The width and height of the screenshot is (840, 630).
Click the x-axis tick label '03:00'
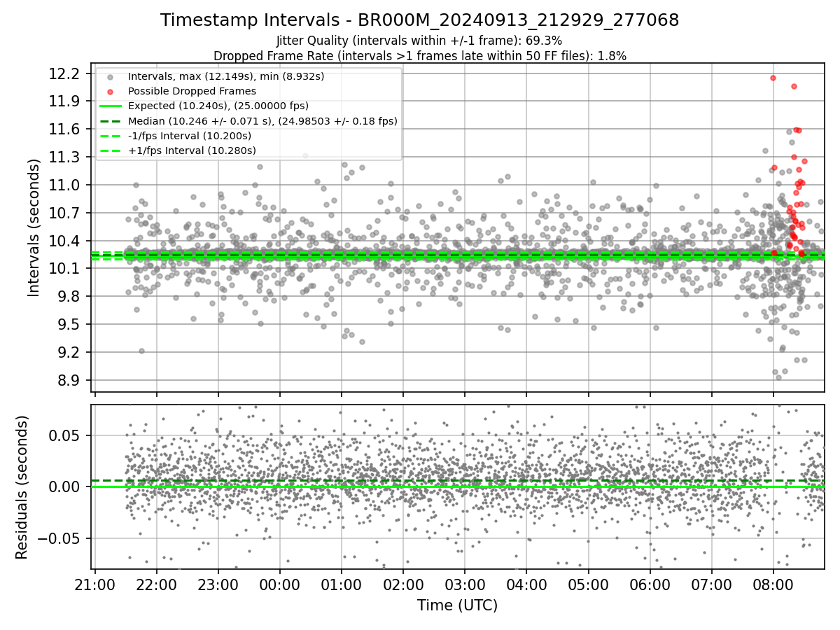465,583
